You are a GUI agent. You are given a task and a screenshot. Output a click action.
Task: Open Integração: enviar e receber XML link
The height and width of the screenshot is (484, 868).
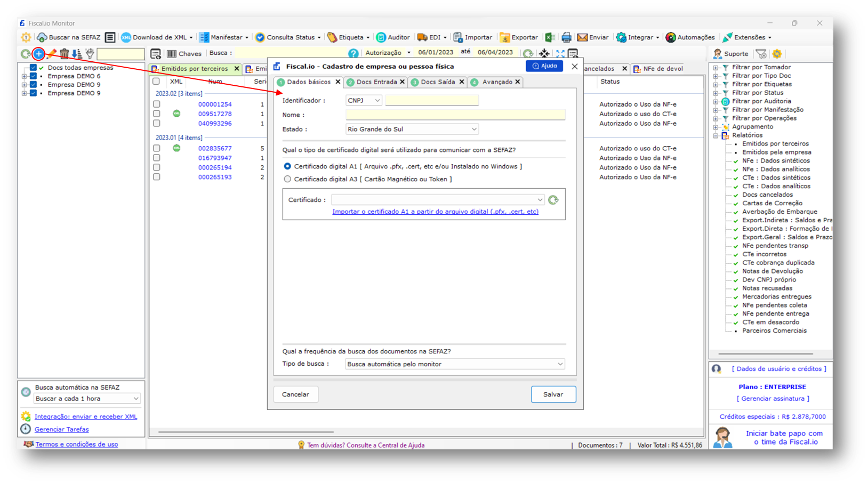click(x=86, y=417)
